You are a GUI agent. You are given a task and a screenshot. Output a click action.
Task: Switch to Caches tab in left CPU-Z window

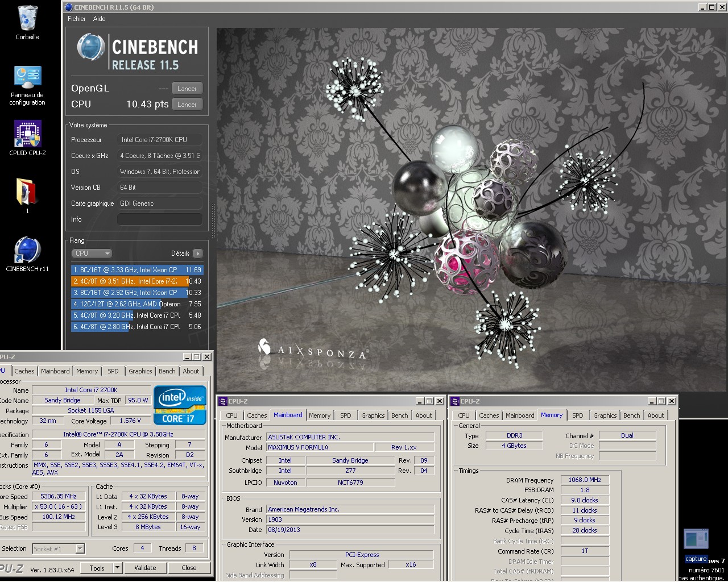coord(24,371)
